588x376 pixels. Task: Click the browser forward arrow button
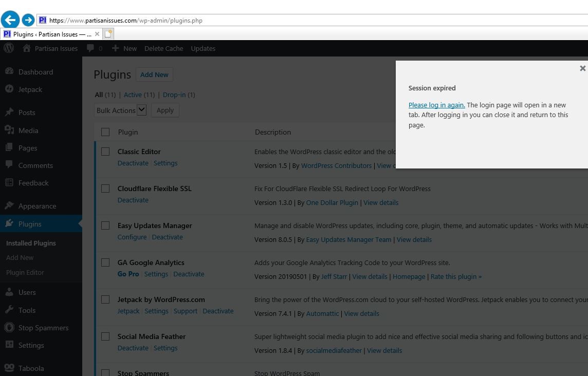point(28,20)
